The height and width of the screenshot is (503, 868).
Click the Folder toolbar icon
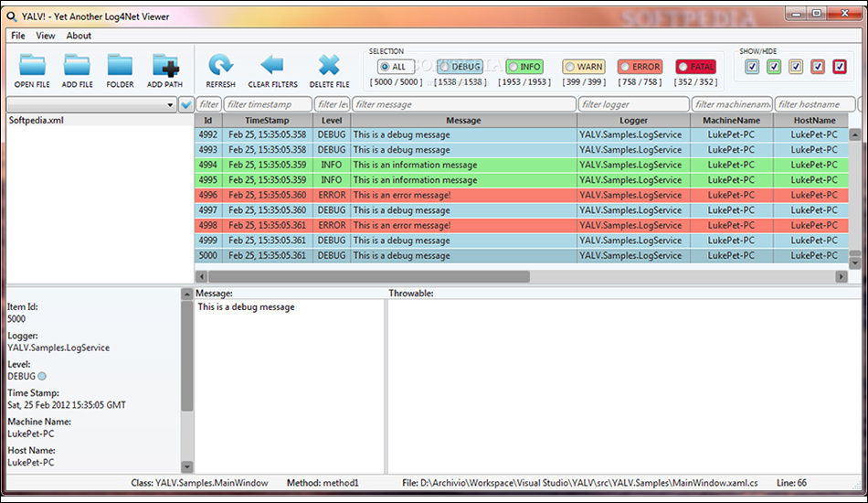tap(120, 65)
